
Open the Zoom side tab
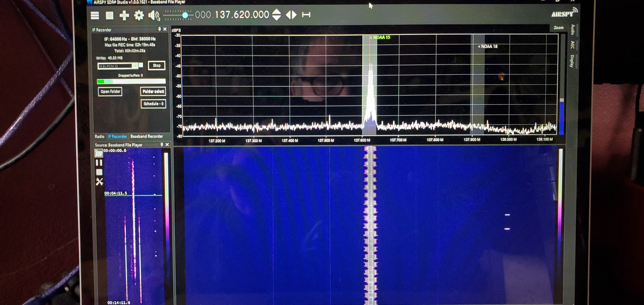point(559,28)
